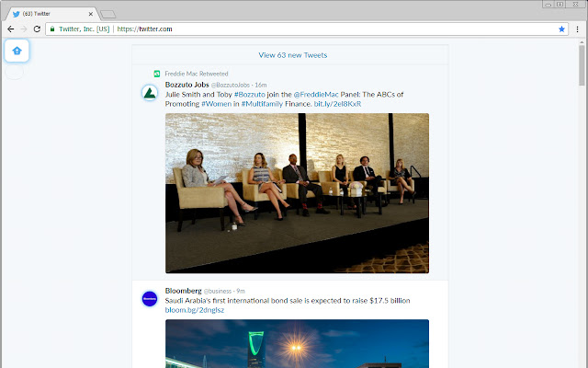
Task: Open a new browser tab
Action: (108, 15)
